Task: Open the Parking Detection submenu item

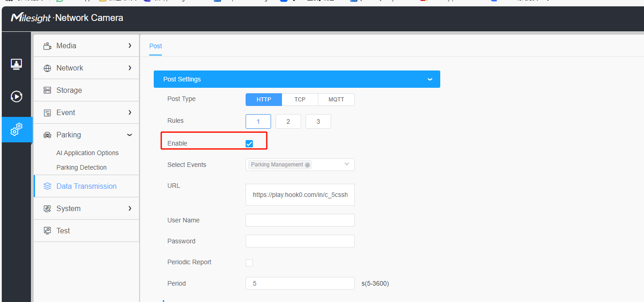Action: 81,167
